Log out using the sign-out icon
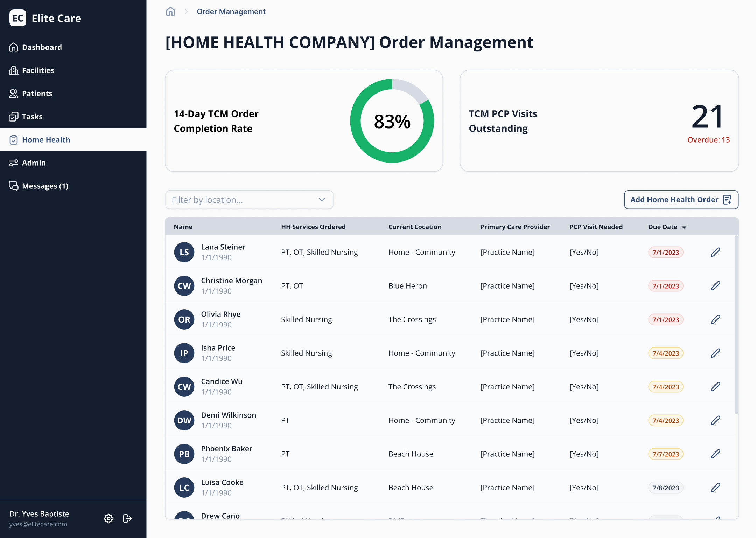The height and width of the screenshot is (538, 756). pyautogui.click(x=127, y=519)
